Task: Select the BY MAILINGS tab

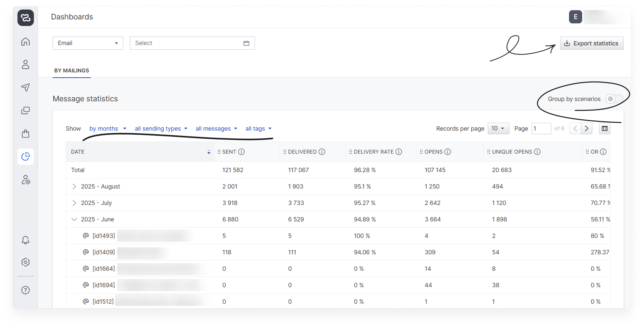Action: point(72,70)
